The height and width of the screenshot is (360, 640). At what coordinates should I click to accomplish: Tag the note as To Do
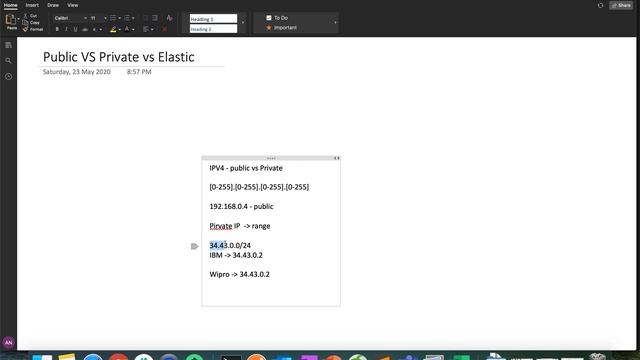click(x=278, y=18)
